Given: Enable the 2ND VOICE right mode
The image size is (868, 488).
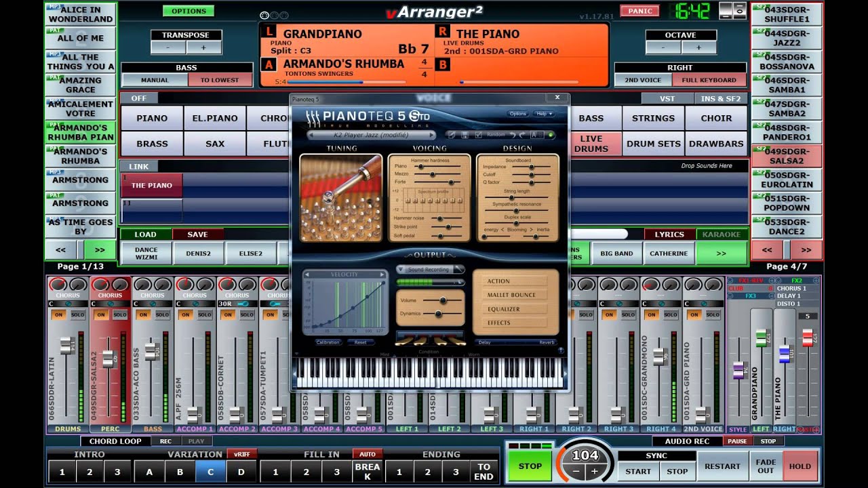Looking at the screenshot, I should (x=642, y=80).
